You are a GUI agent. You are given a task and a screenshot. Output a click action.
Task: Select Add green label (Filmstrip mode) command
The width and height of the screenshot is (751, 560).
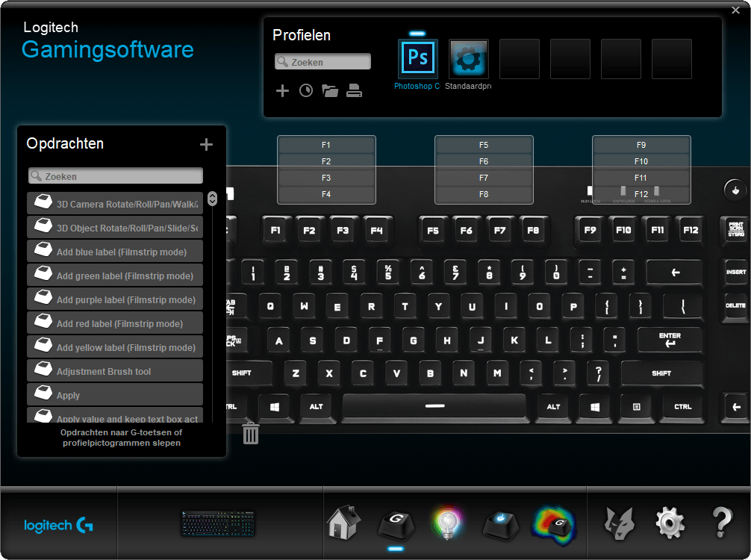(115, 275)
